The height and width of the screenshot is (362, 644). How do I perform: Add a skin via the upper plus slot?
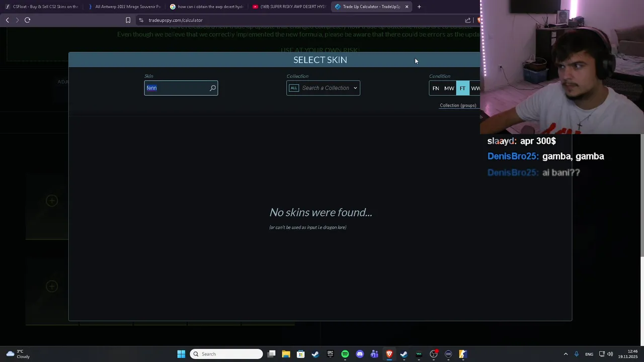[x=51, y=201]
